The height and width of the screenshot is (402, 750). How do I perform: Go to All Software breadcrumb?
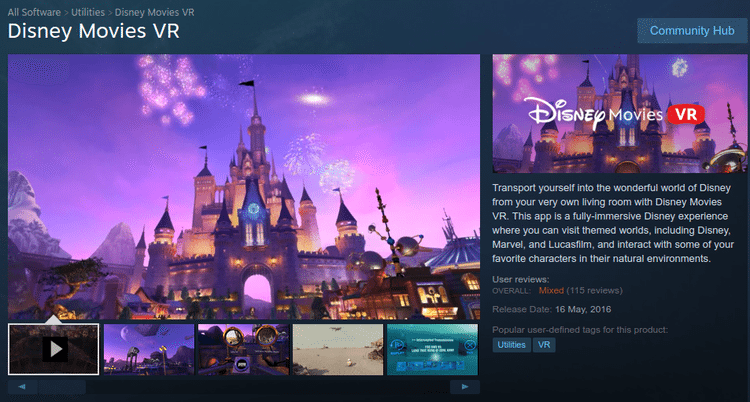point(34,12)
